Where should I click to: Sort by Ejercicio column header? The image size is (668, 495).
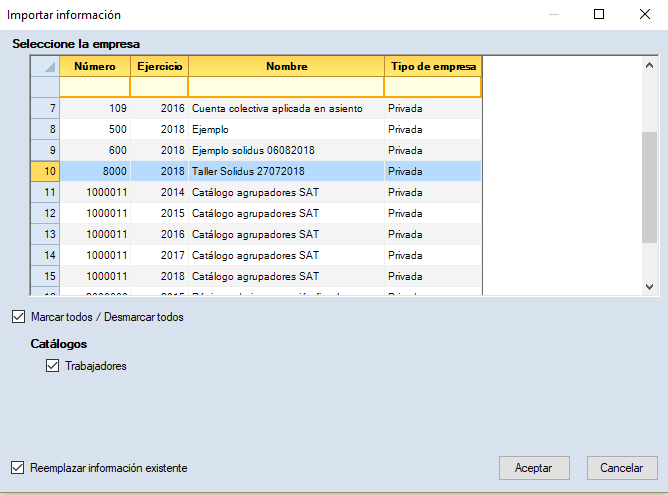click(159, 66)
